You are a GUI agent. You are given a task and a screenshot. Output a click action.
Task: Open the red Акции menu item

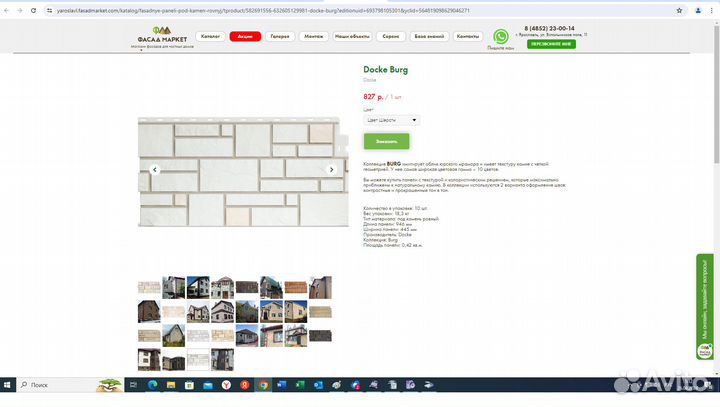pyautogui.click(x=245, y=36)
